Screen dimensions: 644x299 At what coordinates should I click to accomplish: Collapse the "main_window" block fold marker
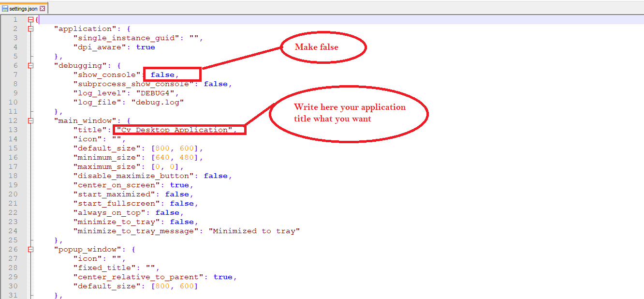[x=31, y=121]
